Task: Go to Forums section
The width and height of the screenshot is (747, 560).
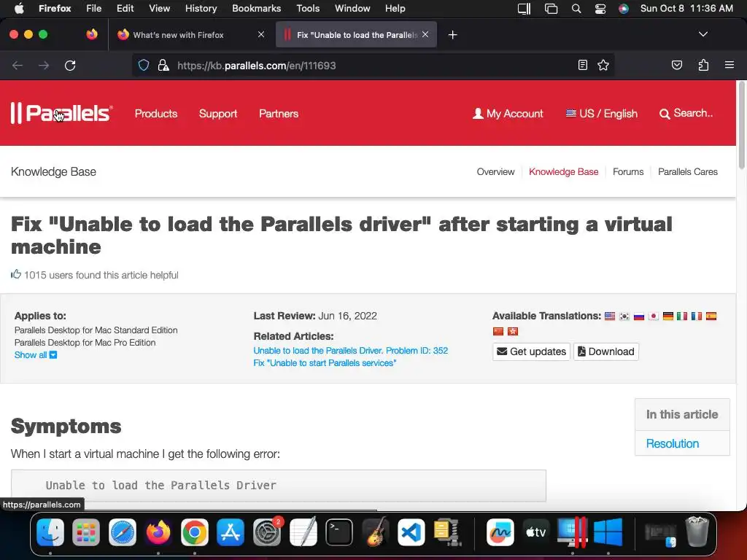Action: point(628,172)
